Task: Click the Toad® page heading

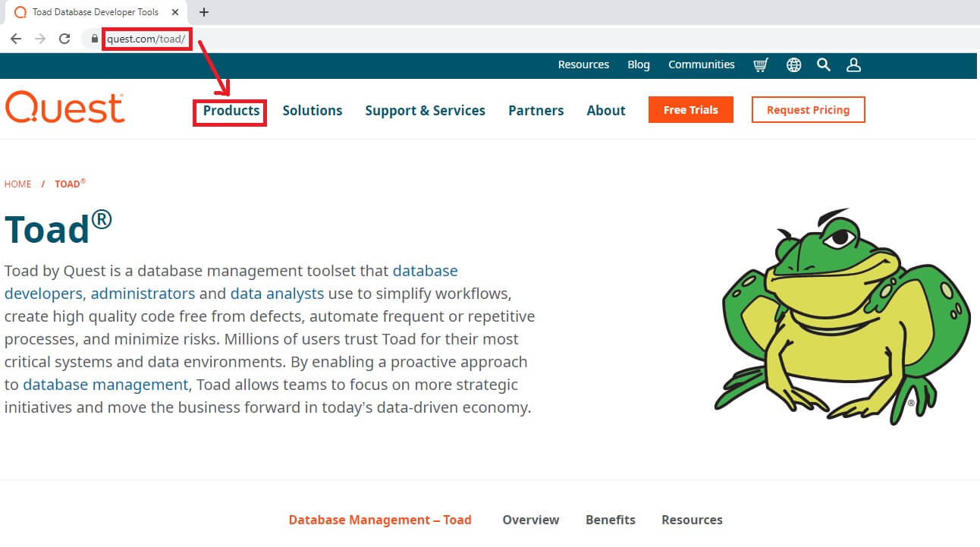Action: pos(58,227)
